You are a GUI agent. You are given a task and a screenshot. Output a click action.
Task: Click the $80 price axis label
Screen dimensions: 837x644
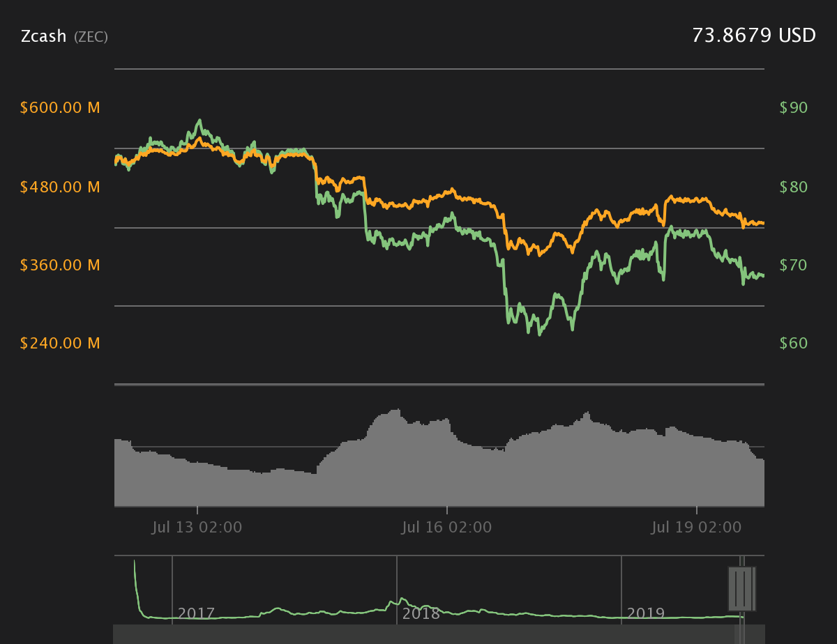point(793,187)
